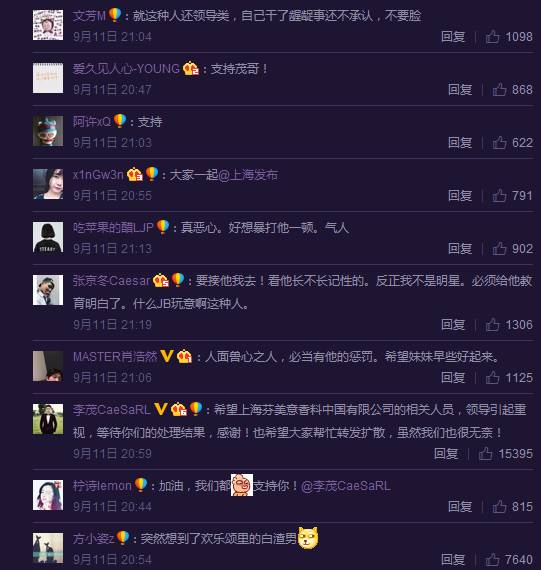Click the verified V badge next to MASTER肖浩然
Screen dimensions: 541x570
[x=167, y=356]
